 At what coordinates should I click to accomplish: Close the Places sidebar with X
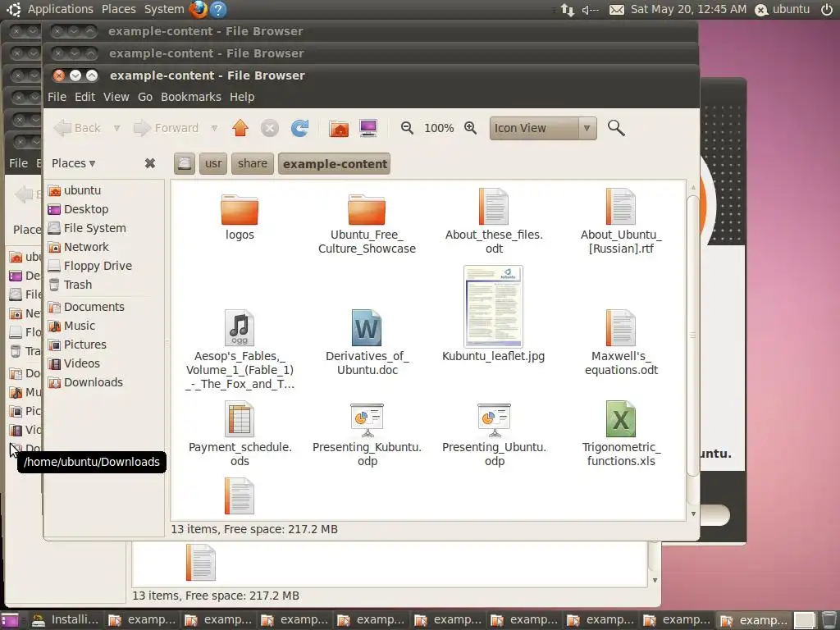(150, 163)
